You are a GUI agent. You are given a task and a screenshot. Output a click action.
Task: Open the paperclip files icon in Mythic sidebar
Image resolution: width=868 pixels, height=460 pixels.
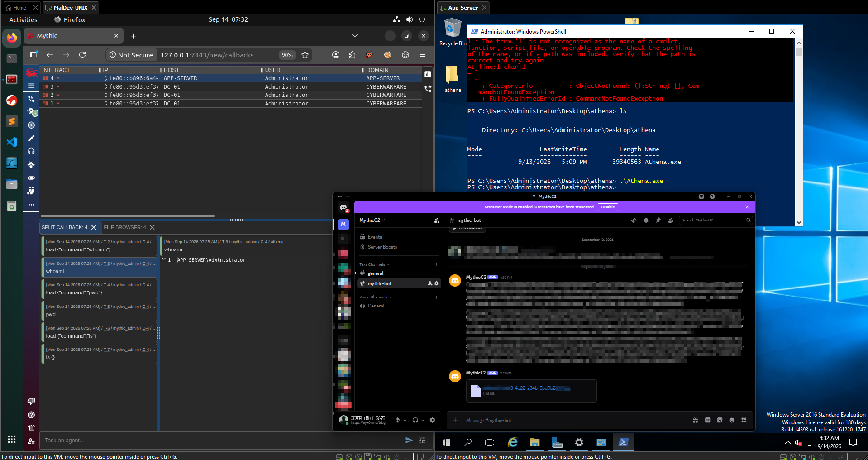coord(31,178)
